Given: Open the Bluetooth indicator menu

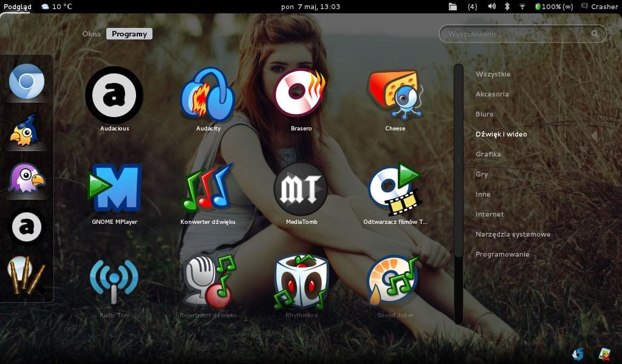Looking at the screenshot, I should coord(507,6).
